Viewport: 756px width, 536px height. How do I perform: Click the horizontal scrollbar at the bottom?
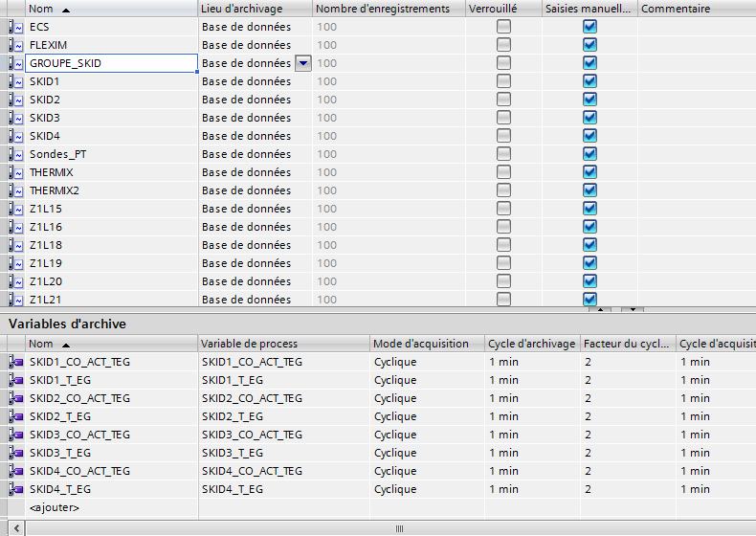(x=399, y=528)
